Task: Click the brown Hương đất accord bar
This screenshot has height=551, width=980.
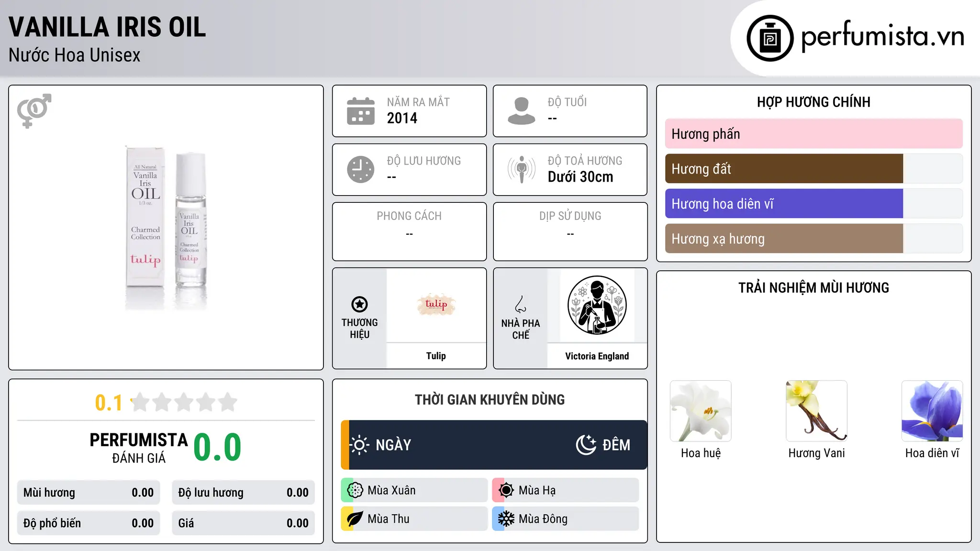Action: [784, 169]
